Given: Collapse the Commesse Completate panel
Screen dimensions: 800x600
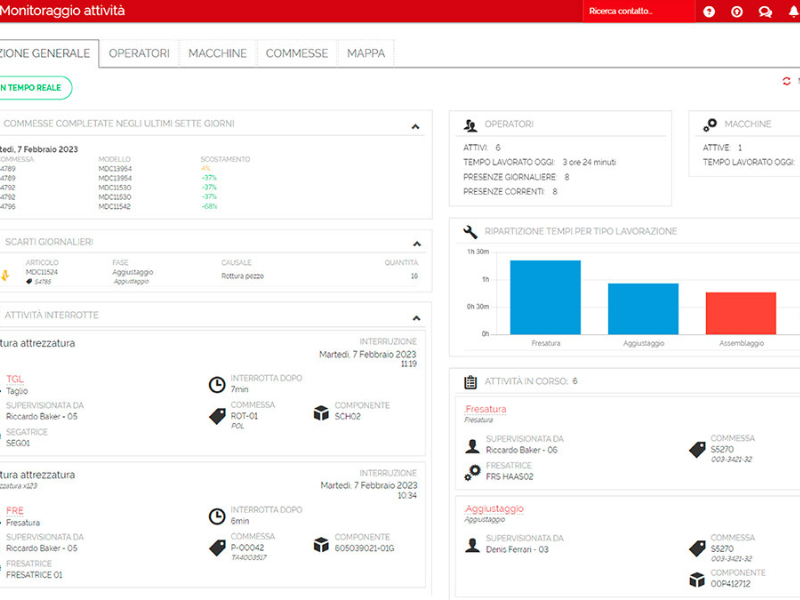Looking at the screenshot, I should (415, 126).
